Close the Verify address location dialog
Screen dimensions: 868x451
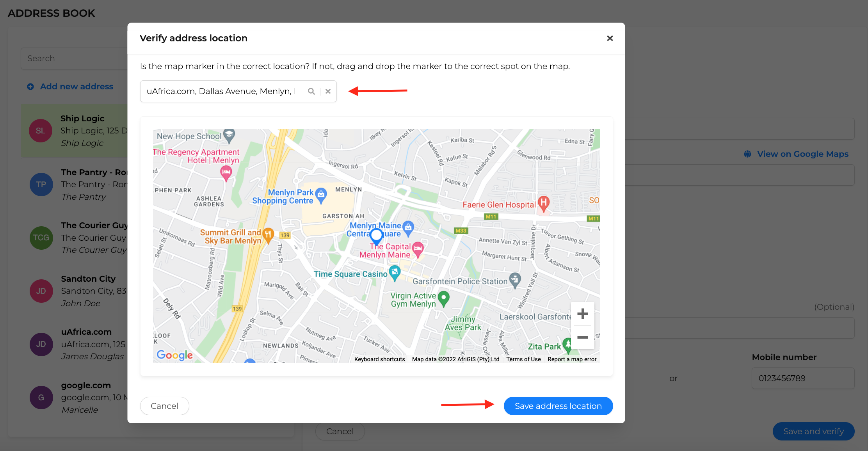(610, 38)
